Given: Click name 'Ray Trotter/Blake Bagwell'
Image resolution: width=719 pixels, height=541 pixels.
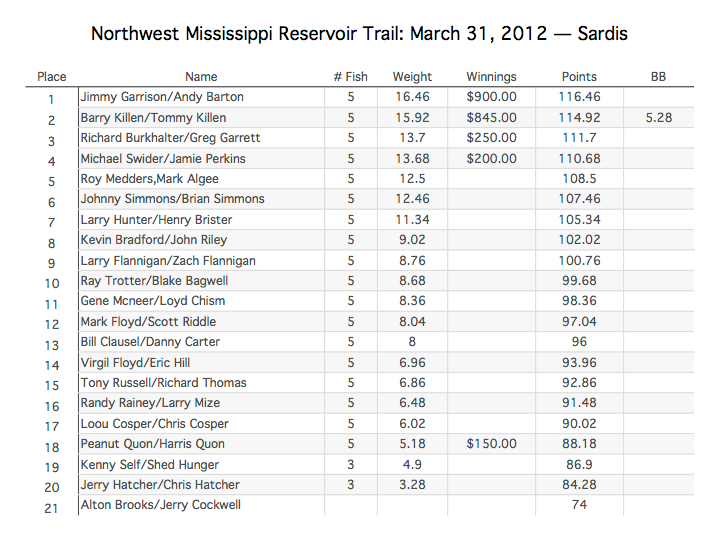Looking at the screenshot, I should (x=155, y=281).
